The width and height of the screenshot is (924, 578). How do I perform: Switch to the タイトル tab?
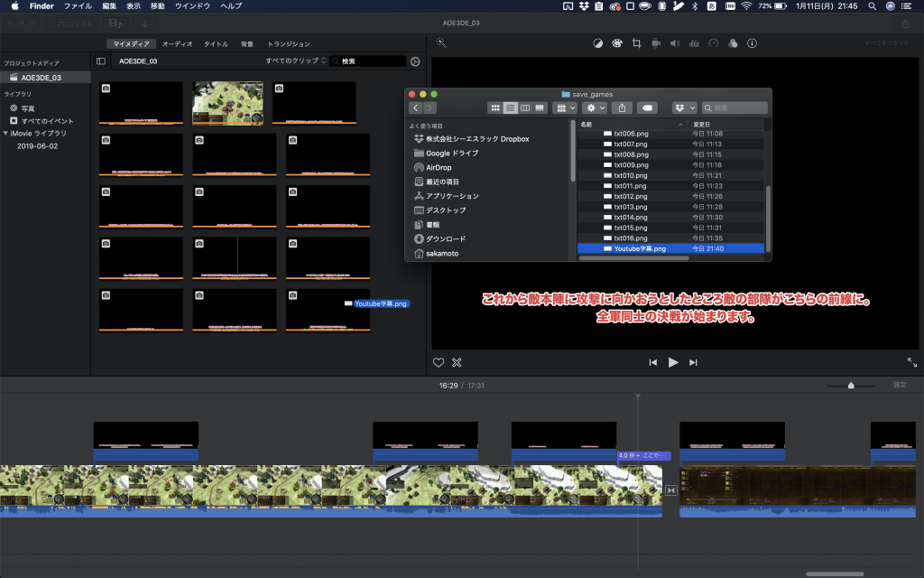pos(217,43)
